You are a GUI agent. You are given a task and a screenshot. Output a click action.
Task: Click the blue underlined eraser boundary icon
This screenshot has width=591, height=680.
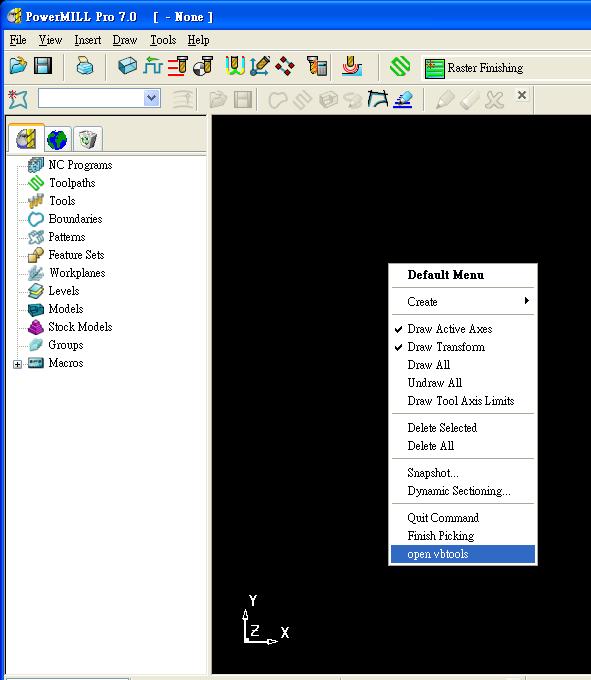point(403,99)
